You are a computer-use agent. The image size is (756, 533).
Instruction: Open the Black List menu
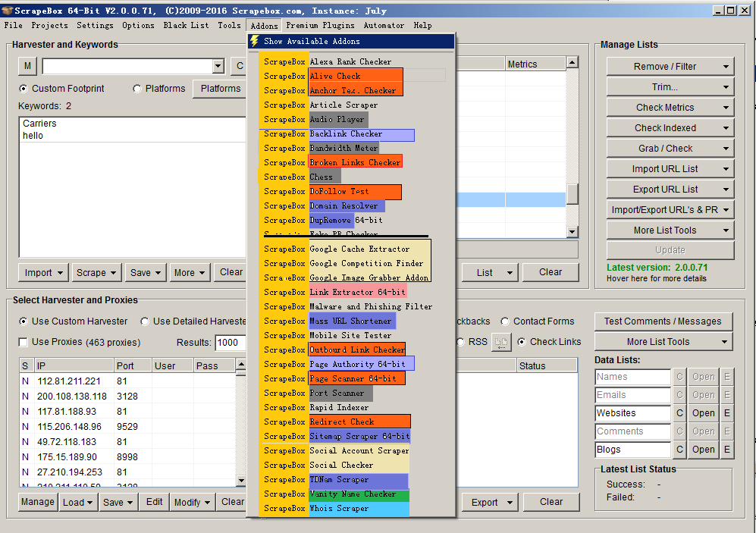(x=186, y=26)
